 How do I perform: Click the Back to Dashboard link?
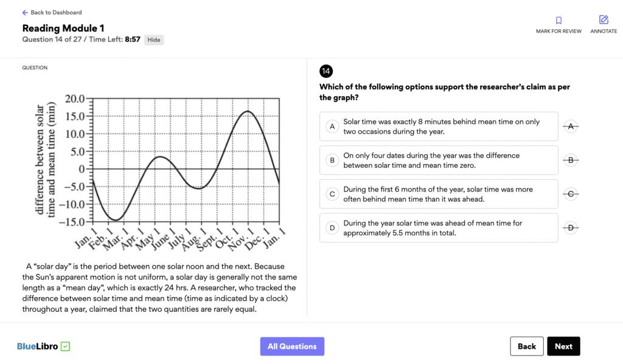[56, 13]
